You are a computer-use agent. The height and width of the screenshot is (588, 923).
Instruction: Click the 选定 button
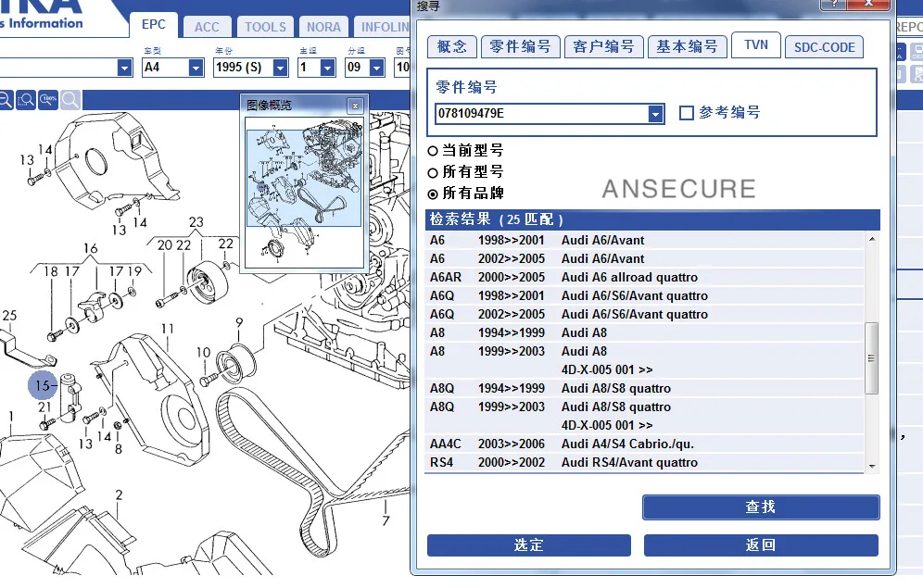coord(528,545)
